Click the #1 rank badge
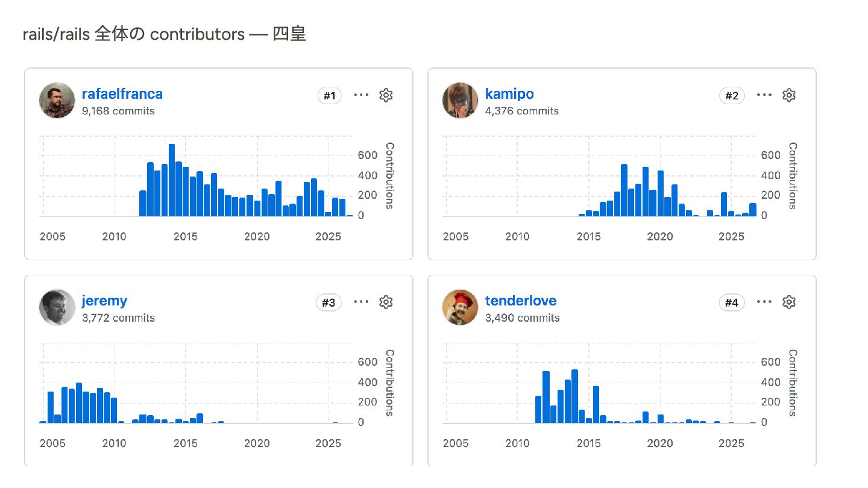This screenshot has width=868, height=488. coord(330,96)
